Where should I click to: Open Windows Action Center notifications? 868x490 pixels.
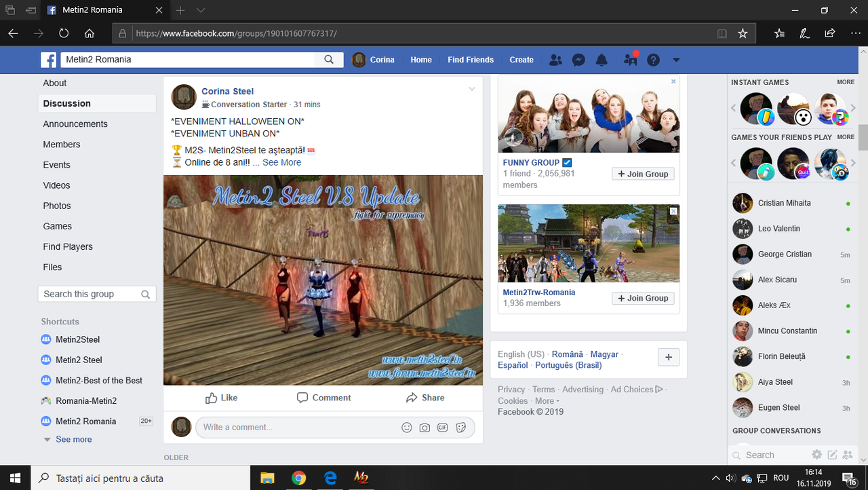[x=850, y=478]
